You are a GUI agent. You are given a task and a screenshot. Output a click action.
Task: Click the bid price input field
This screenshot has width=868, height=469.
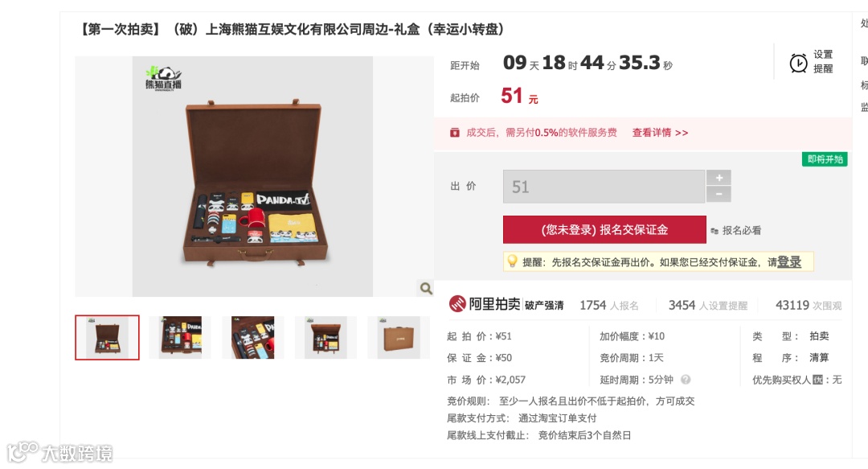[x=604, y=187]
